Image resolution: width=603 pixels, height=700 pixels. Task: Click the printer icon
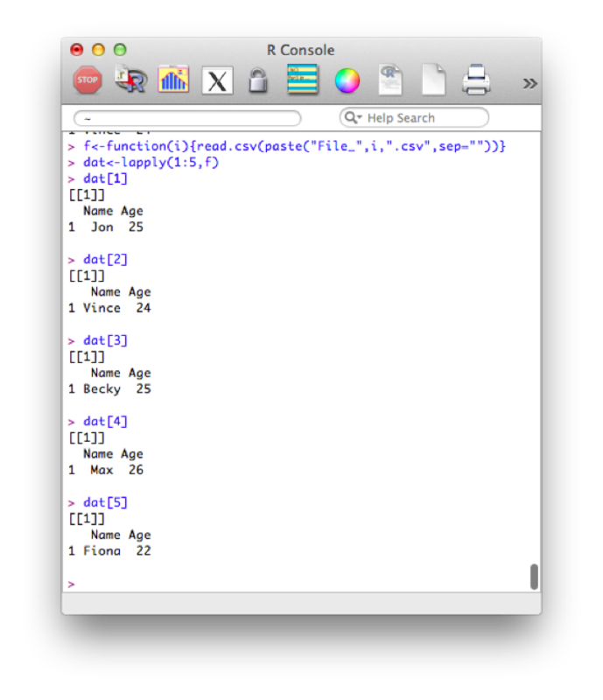pyautogui.click(x=476, y=80)
